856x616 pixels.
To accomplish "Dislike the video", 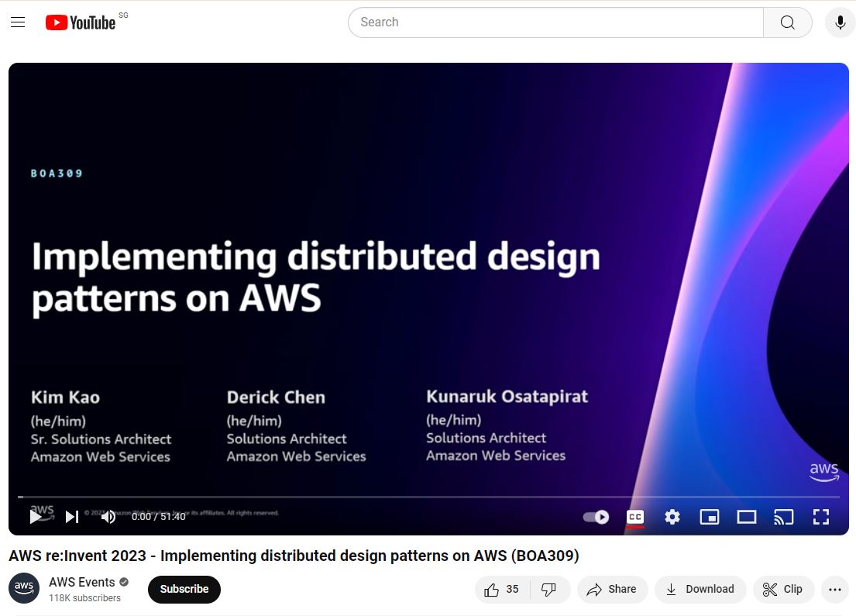I will 549,589.
